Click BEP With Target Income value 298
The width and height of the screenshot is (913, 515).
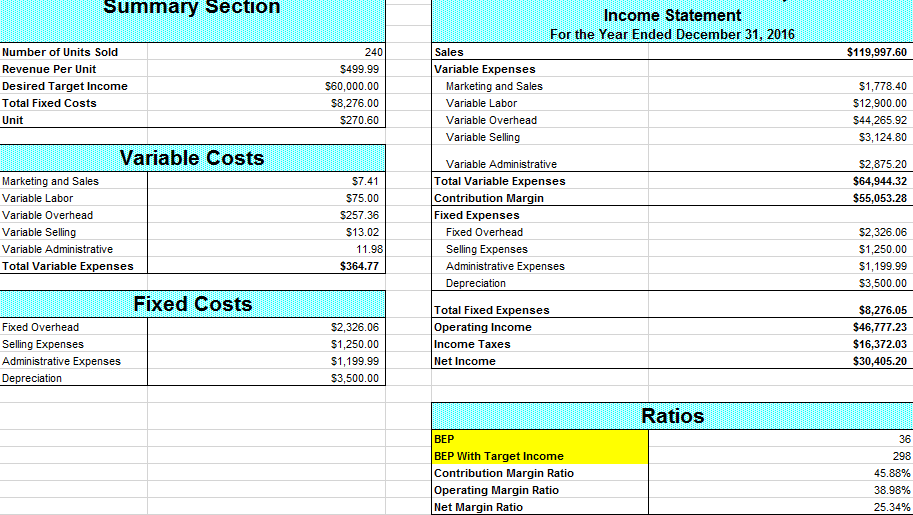pyautogui.click(x=901, y=456)
